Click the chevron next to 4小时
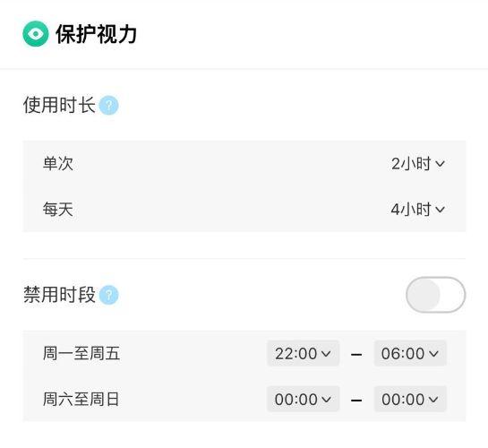This screenshot has width=488, height=448. 440,210
